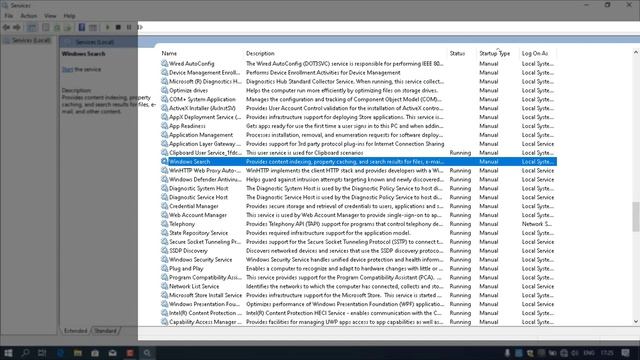Open taskbar Search magnifier

pos(25,353)
